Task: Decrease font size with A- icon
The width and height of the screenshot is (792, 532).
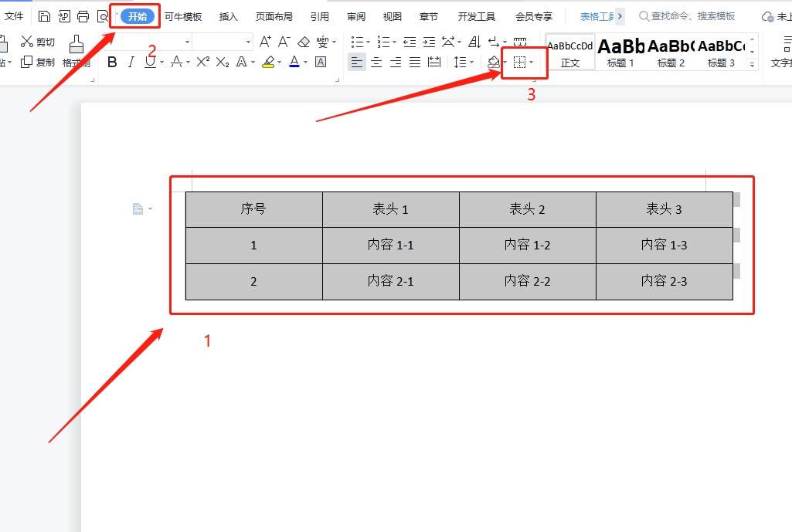Action: tap(284, 42)
